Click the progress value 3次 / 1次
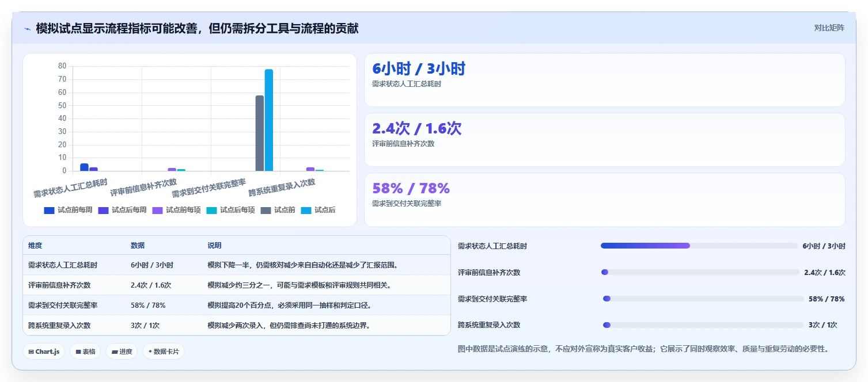This screenshot has height=382, width=868. click(x=823, y=325)
